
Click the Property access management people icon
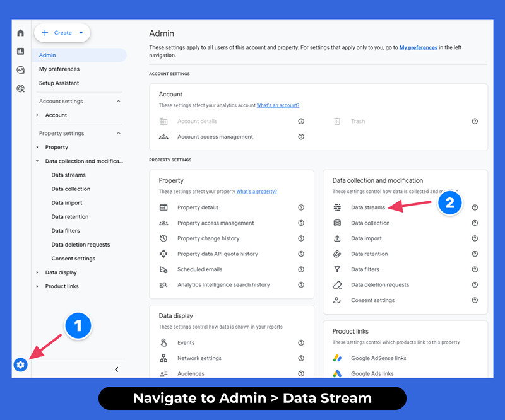pyautogui.click(x=163, y=223)
